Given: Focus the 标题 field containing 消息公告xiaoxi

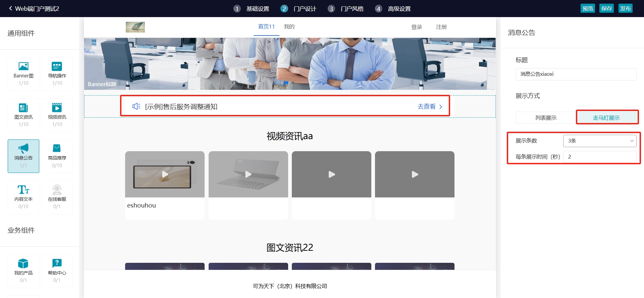Looking at the screenshot, I should 576,74.
